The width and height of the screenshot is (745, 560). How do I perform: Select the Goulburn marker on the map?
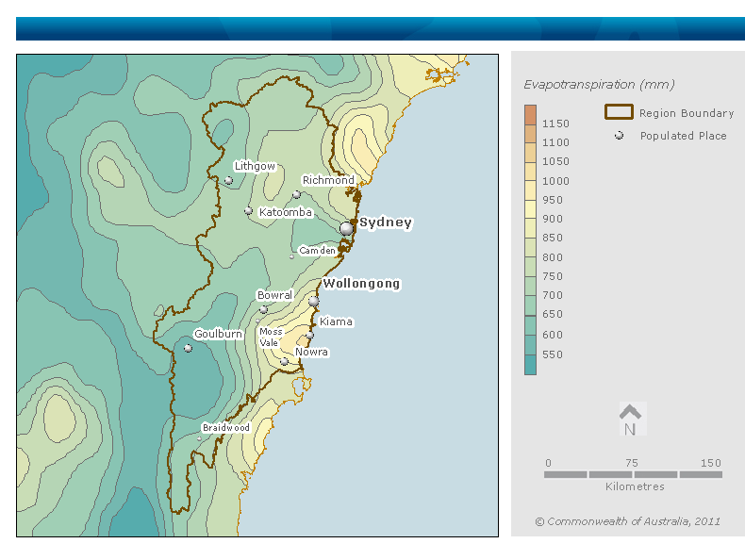point(188,348)
